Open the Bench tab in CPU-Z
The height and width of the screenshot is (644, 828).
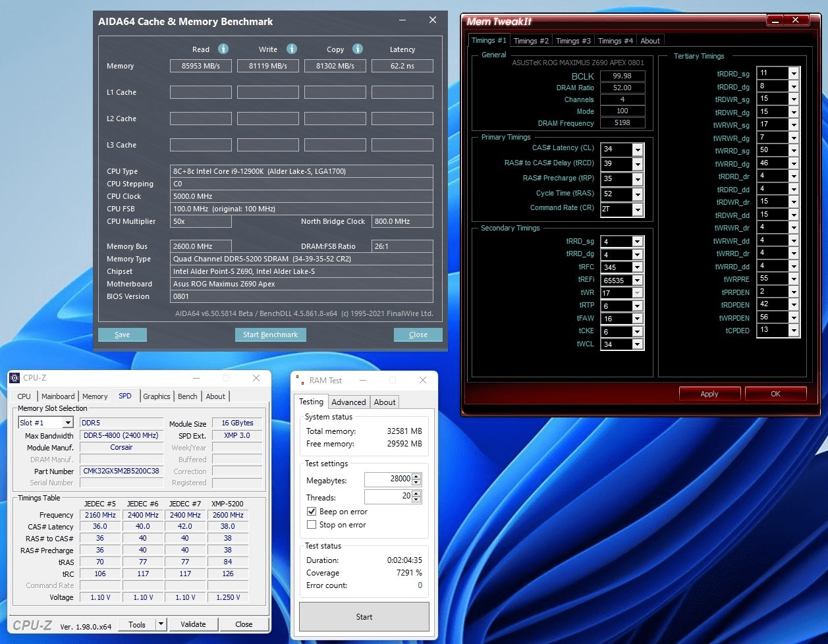coord(188,396)
